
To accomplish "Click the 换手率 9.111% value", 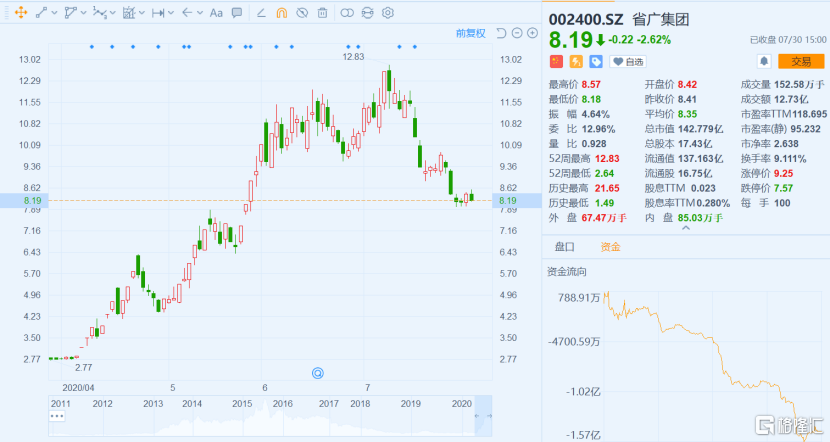I will [x=790, y=158].
